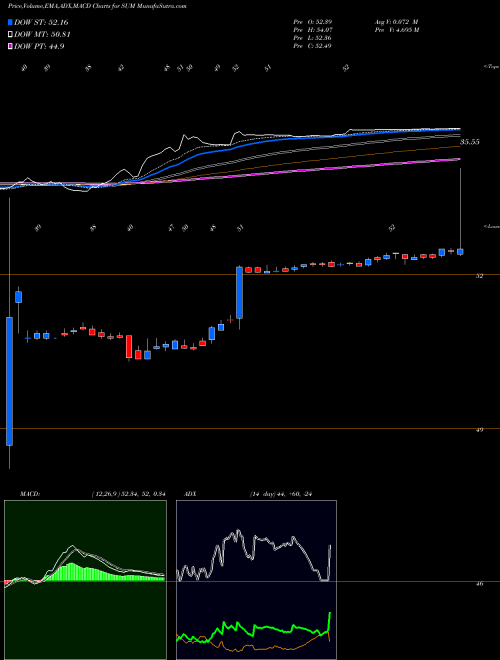Click the 'Avg V: 0.972 M' volume text
The width and height of the screenshot is (500, 660).
point(396,22)
